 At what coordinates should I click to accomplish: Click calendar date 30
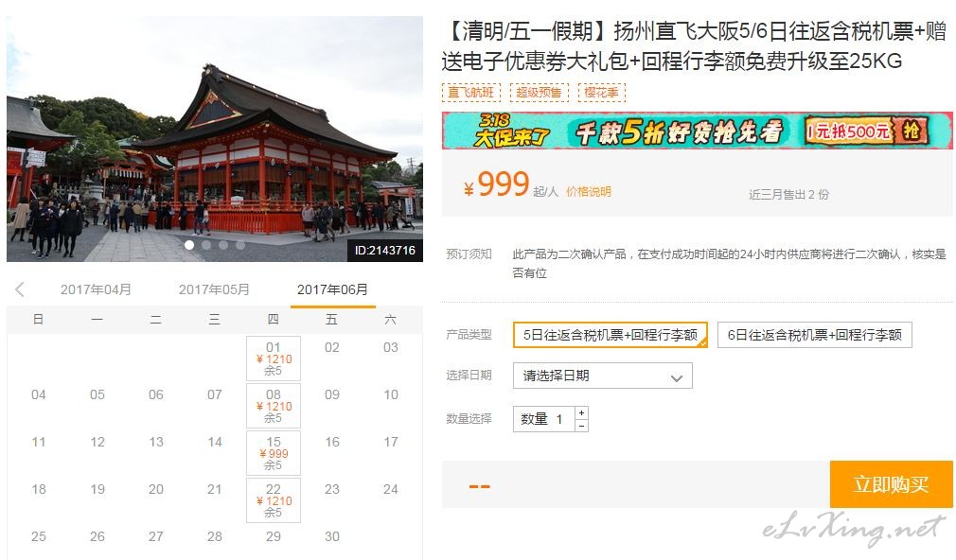331,537
